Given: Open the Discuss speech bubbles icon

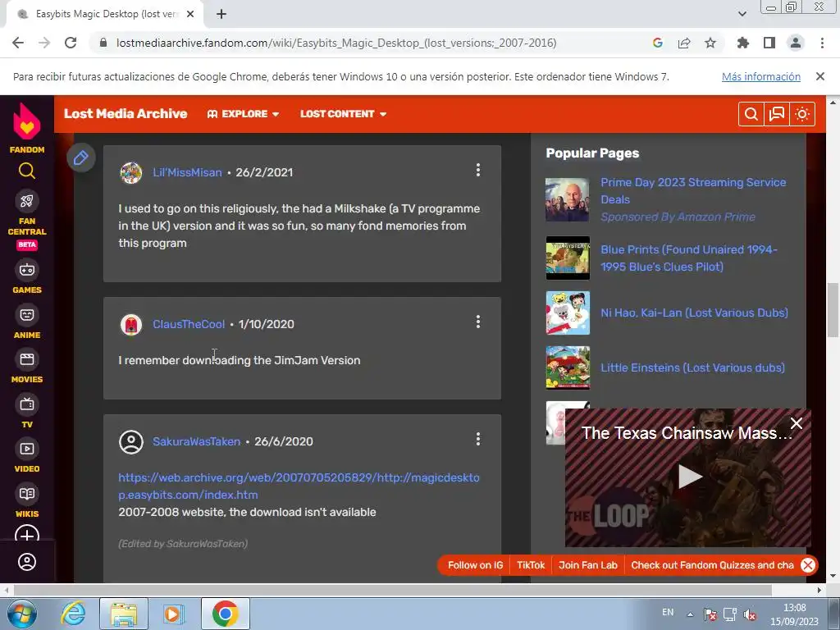Looking at the screenshot, I should coord(777,114).
